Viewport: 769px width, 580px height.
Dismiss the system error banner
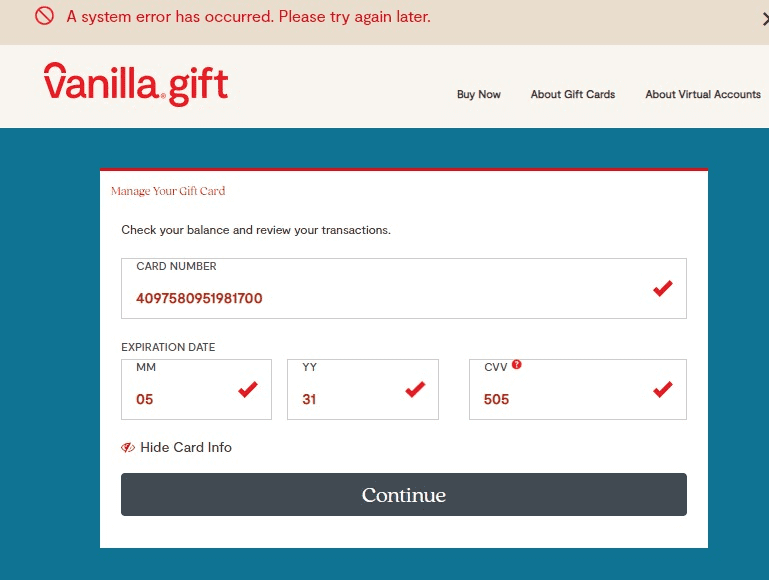click(764, 18)
